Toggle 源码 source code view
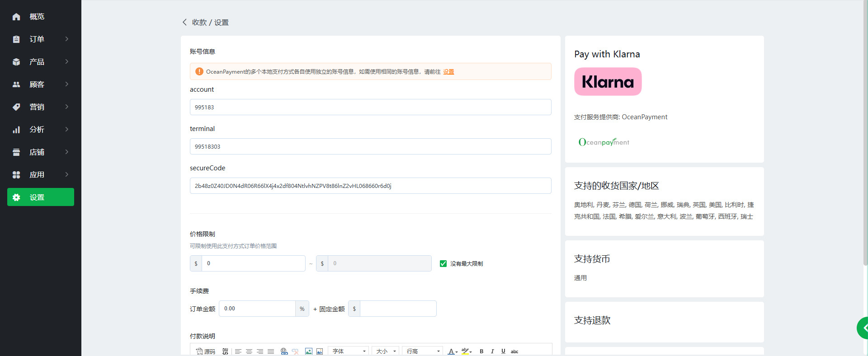 pyautogui.click(x=206, y=351)
